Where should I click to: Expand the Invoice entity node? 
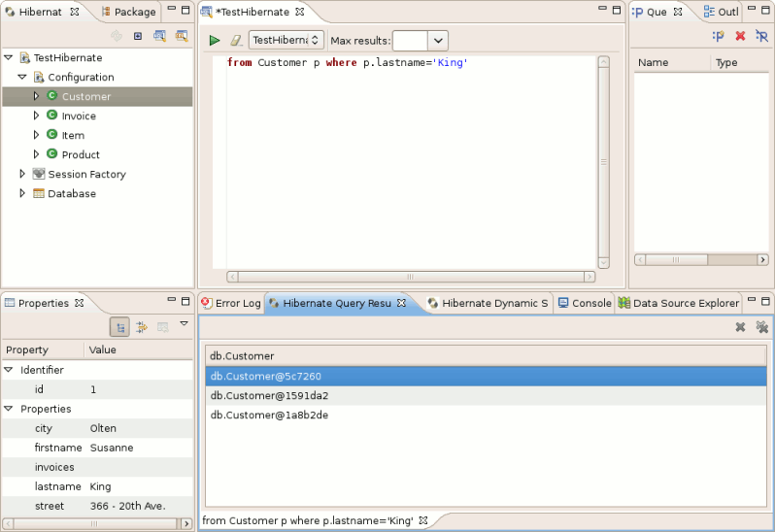pos(37,116)
